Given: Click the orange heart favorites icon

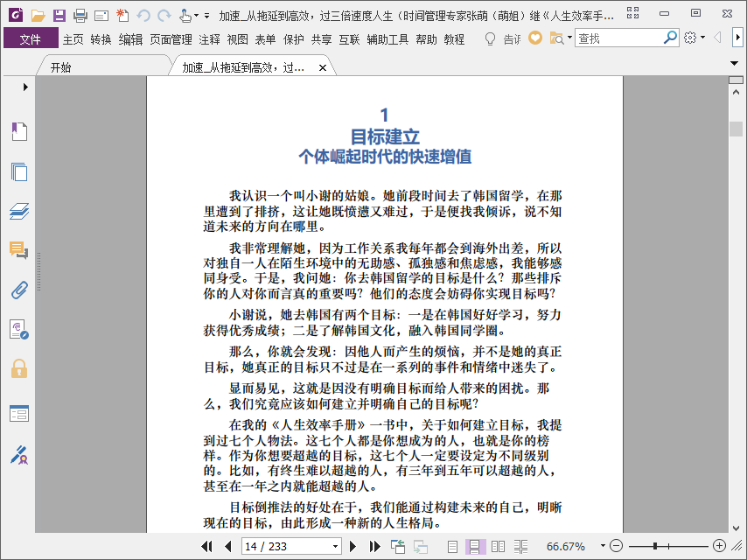Looking at the screenshot, I should point(535,38).
